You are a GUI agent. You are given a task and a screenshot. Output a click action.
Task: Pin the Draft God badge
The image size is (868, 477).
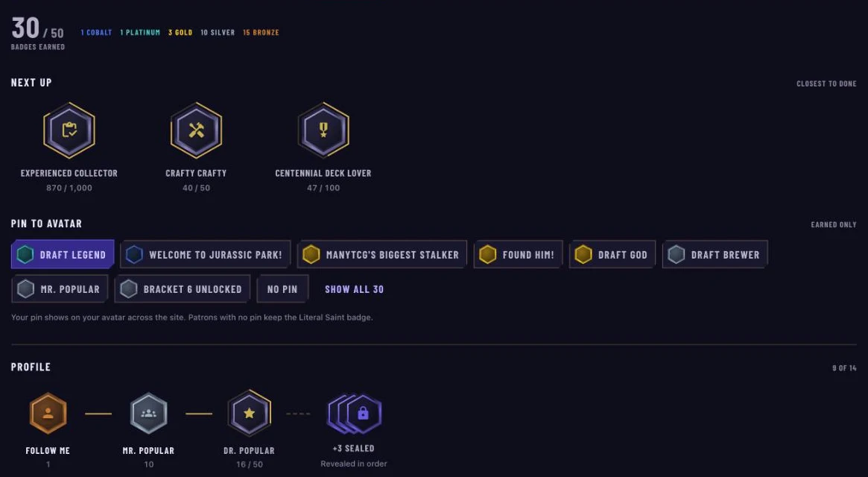pyautogui.click(x=612, y=254)
